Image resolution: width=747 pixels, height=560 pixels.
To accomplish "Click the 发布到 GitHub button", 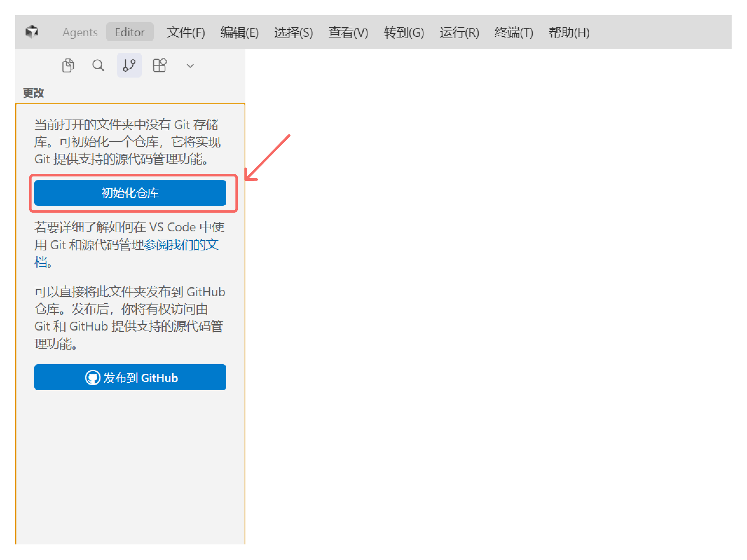I will click(x=130, y=378).
